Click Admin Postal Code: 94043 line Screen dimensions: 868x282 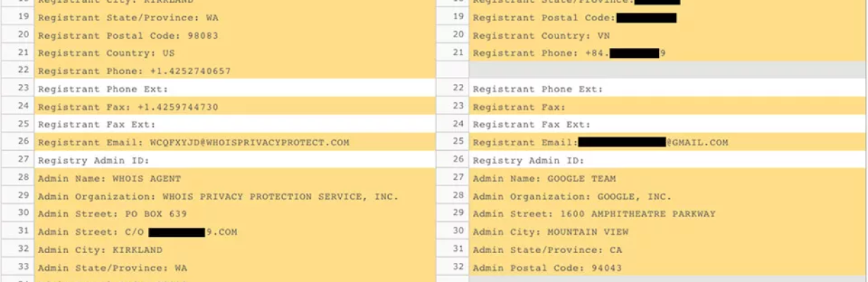pyautogui.click(x=668, y=267)
